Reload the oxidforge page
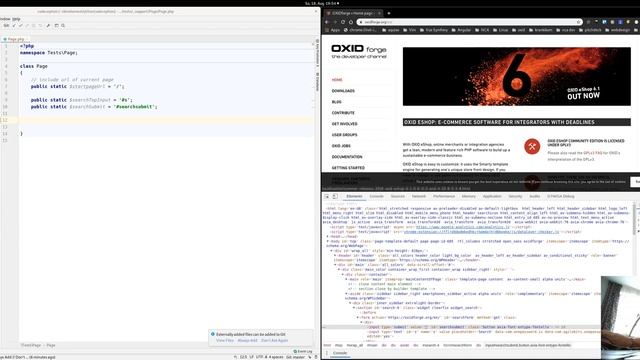The image size is (640, 360). [343, 22]
